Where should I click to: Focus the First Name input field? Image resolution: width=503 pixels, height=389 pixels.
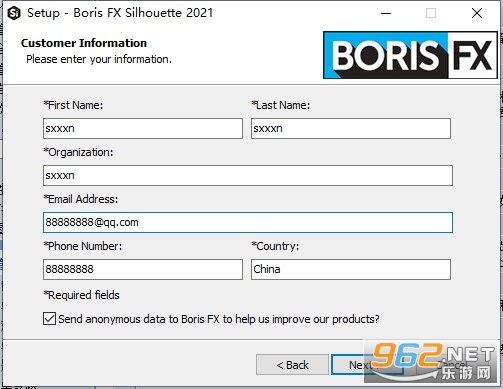tap(143, 128)
